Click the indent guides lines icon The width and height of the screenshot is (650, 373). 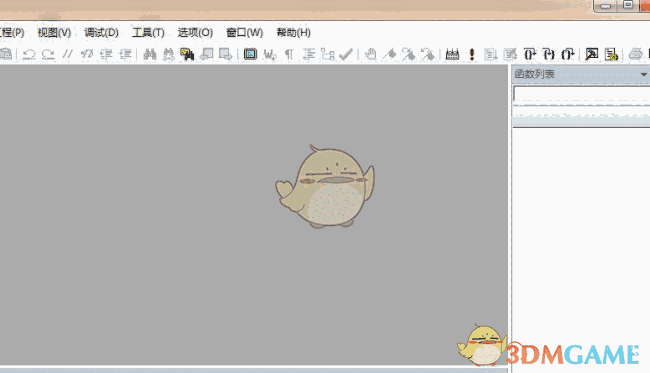[x=308, y=54]
